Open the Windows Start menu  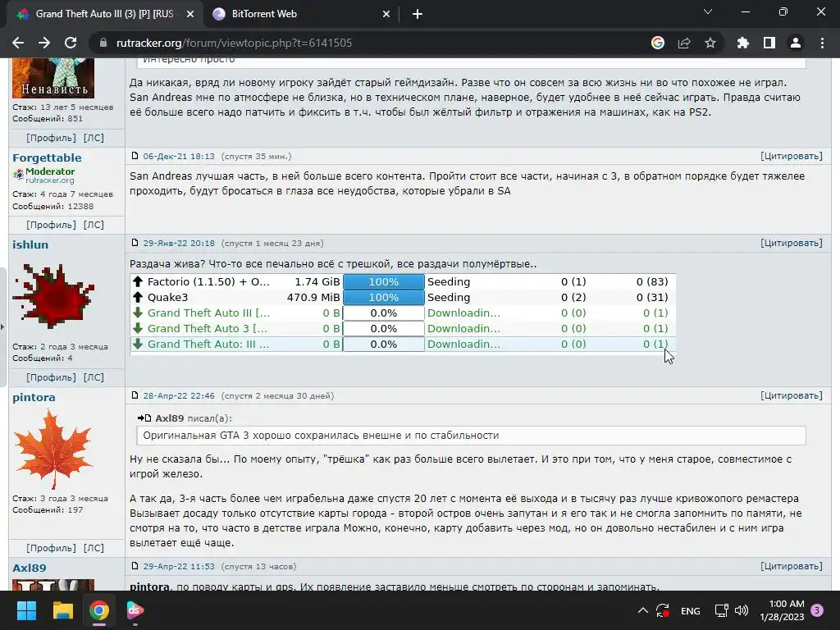click(26, 610)
